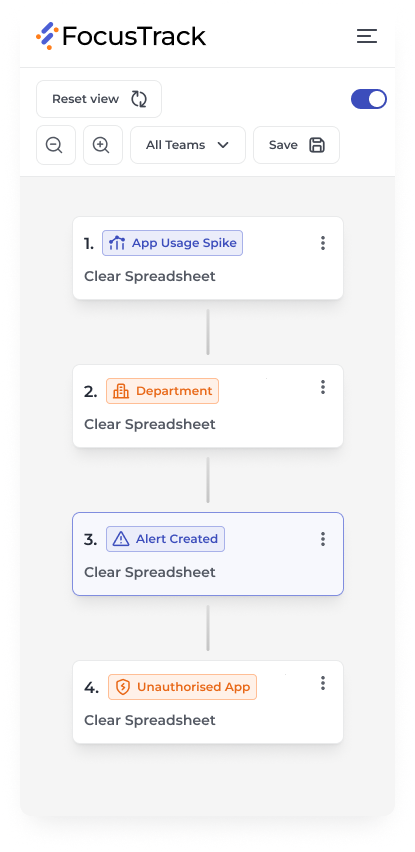This screenshot has height=852, width=415.
Task: Select step 3 Alert Created card
Action: tap(208, 554)
